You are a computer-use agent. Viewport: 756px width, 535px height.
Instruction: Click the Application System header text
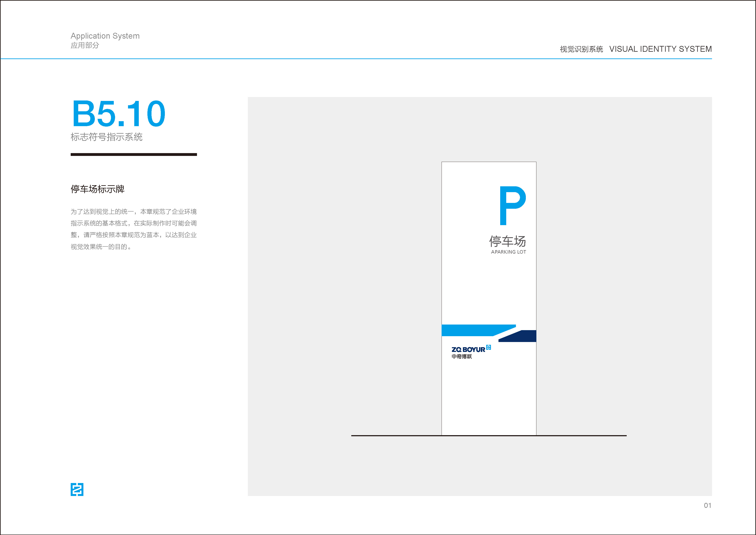pos(105,36)
